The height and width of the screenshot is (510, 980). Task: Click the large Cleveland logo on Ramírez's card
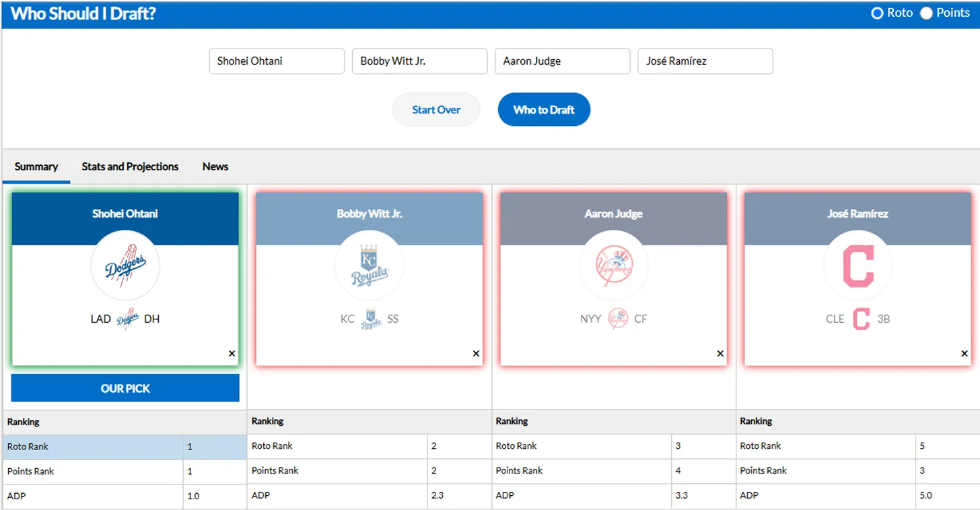tap(858, 266)
